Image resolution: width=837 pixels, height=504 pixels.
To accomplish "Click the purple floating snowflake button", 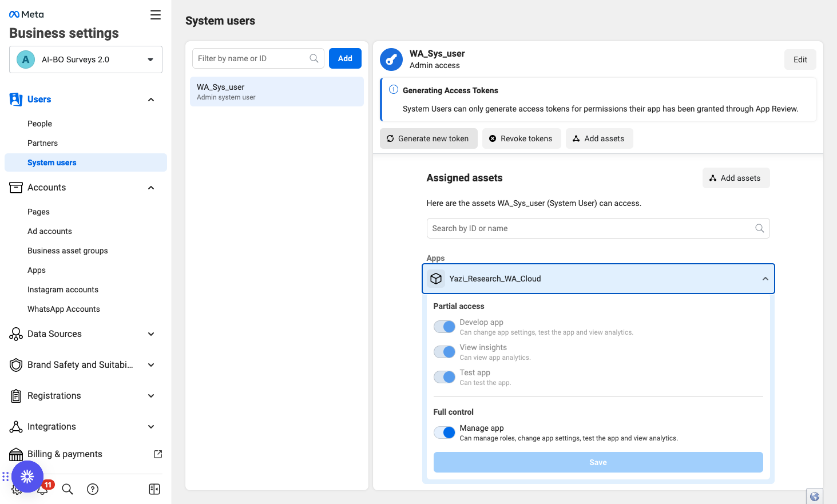I will (x=27, y=477).
